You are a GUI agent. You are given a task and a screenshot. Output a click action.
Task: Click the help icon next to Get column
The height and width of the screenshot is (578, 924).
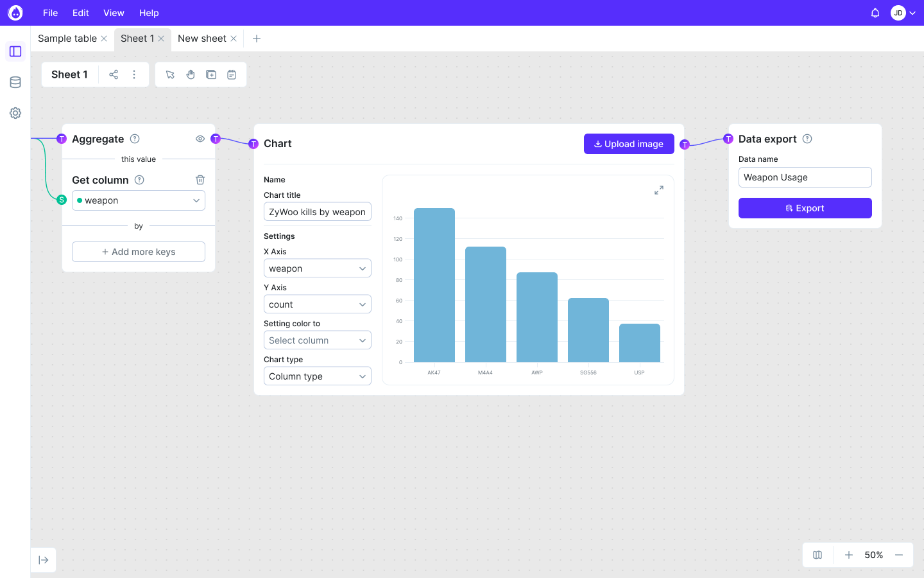[139, 180]
